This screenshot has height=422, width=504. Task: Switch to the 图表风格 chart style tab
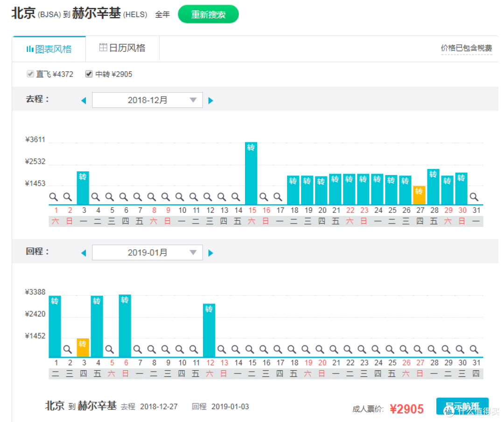pyautogui.click(x=49, y=49)
